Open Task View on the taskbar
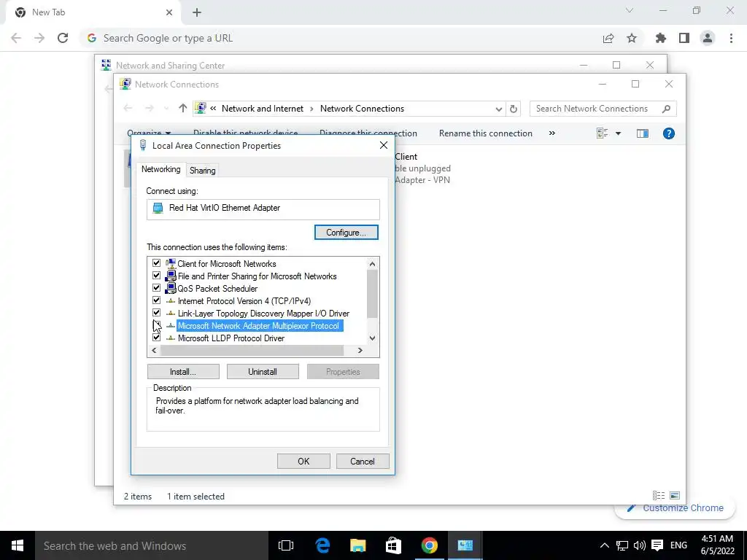Image resolution: width=747 pixels, height=560 pixels. point(286,545)
